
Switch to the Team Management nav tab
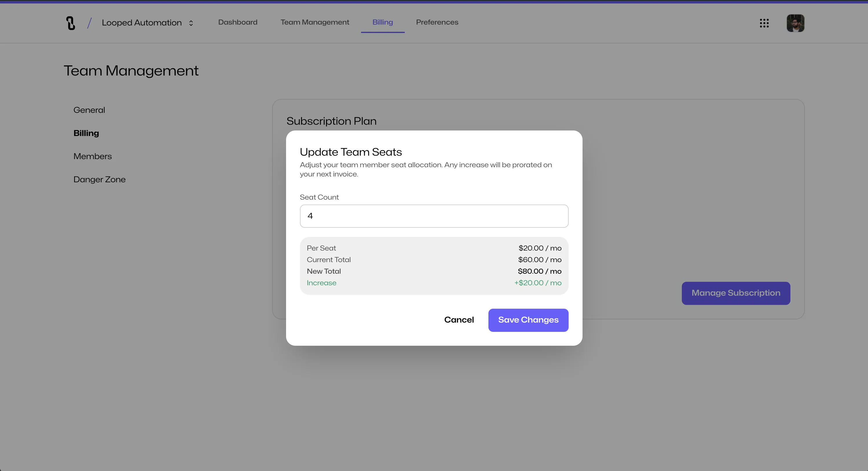[315, 22]
